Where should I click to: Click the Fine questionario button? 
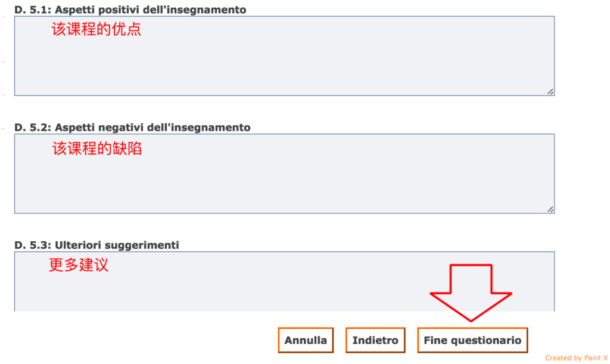[x=472, y=340]
